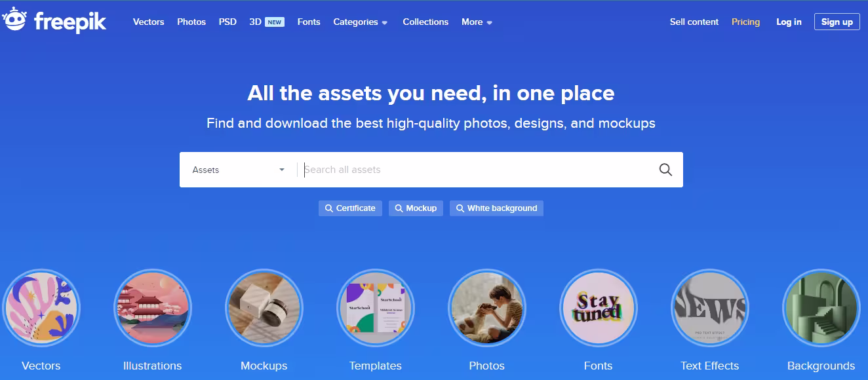This screenshot has height=380, width=868.
Task: Click the Freepik robot logo icon
Action: click(14, 20)
